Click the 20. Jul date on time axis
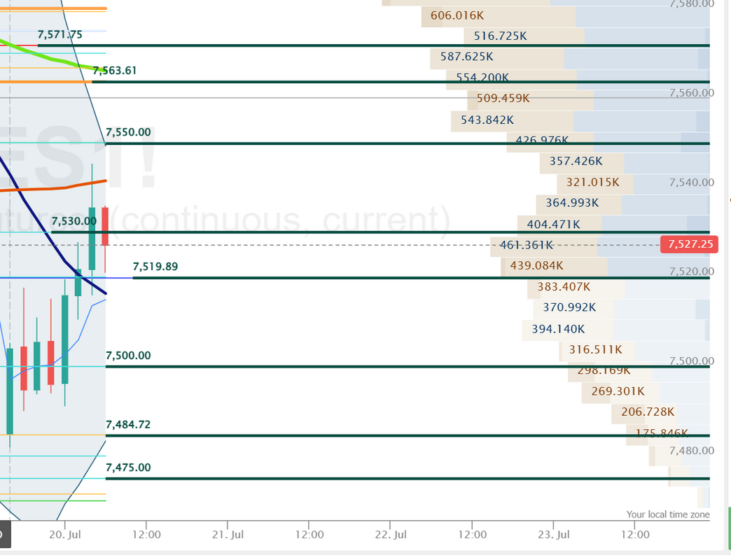Screen dimensions: 731x560 [65, 534]
